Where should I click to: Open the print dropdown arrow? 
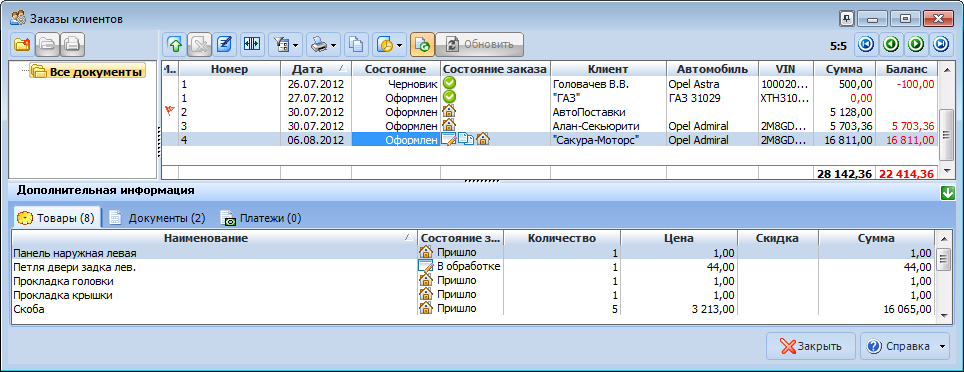coord(334,45)
